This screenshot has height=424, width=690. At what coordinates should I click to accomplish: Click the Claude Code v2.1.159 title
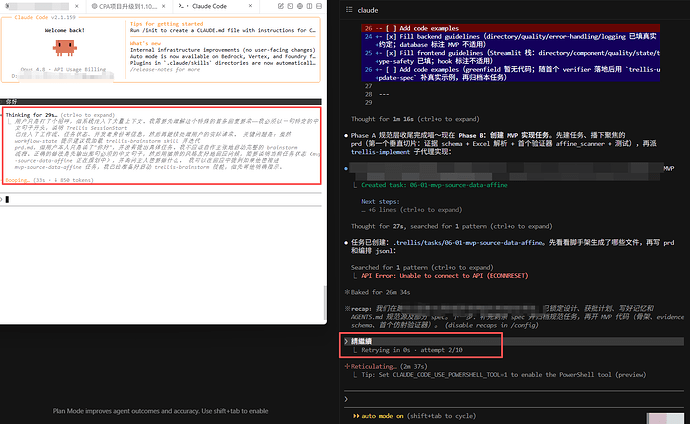[45, 17]
